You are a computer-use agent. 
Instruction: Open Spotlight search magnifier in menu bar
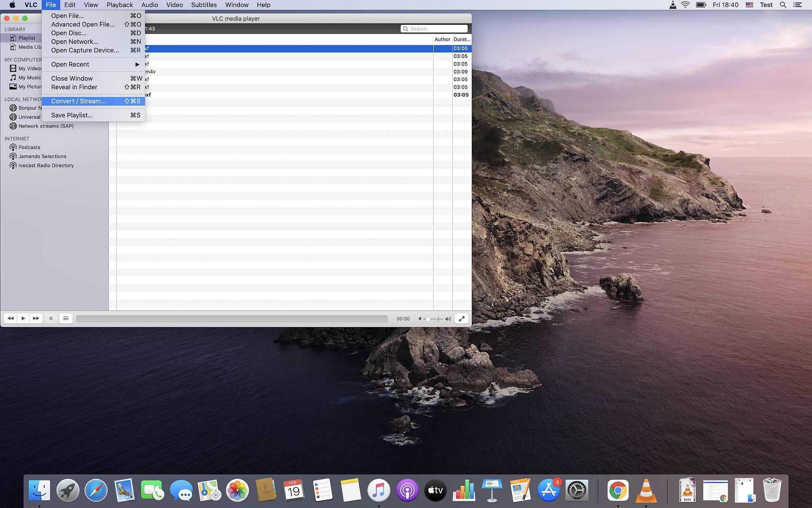(783, 5)
